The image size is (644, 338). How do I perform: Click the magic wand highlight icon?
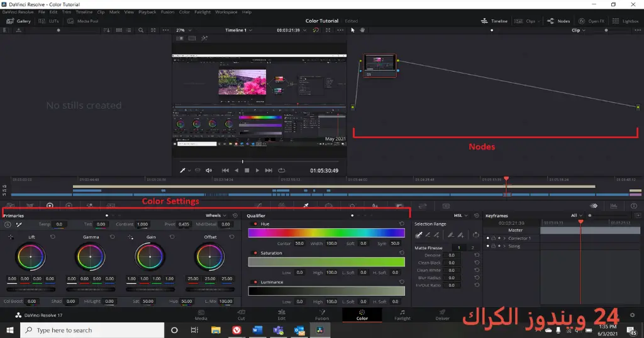204,38
